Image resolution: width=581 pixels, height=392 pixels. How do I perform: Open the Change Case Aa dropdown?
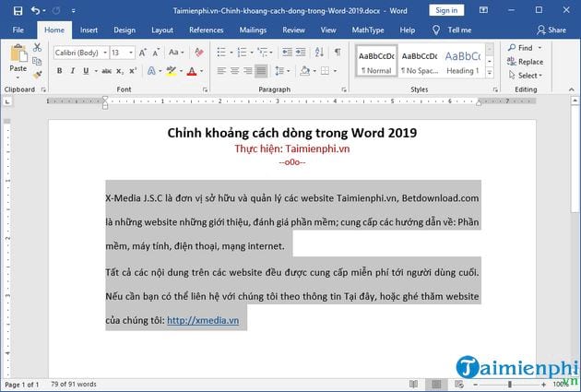pos(176,53)
